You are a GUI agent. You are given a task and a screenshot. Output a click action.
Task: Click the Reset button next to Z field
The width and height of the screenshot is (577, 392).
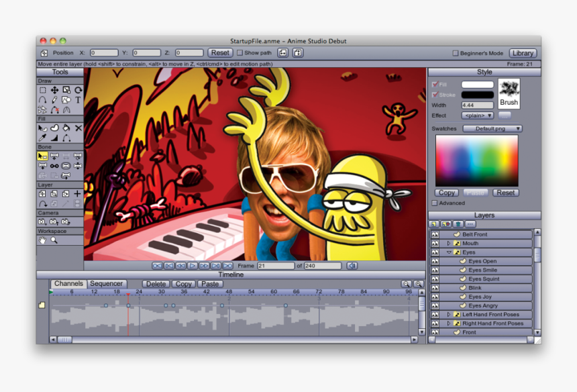click(x=220, y=53)
